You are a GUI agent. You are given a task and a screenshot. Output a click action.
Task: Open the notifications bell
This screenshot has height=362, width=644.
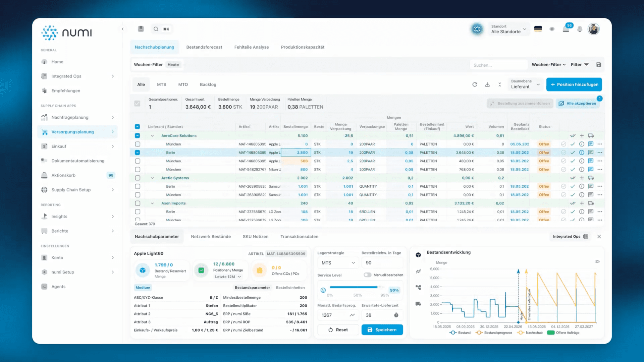[x=580, y=29]
